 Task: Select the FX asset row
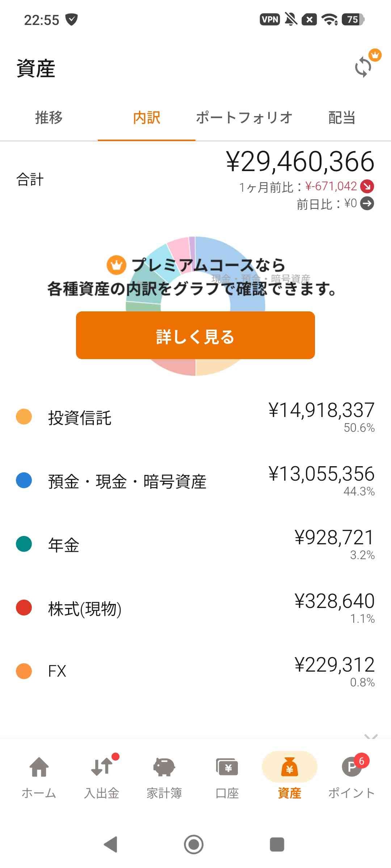195,671
